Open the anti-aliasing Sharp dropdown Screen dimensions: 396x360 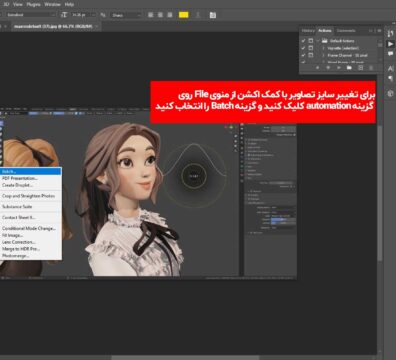pos(126,15)
